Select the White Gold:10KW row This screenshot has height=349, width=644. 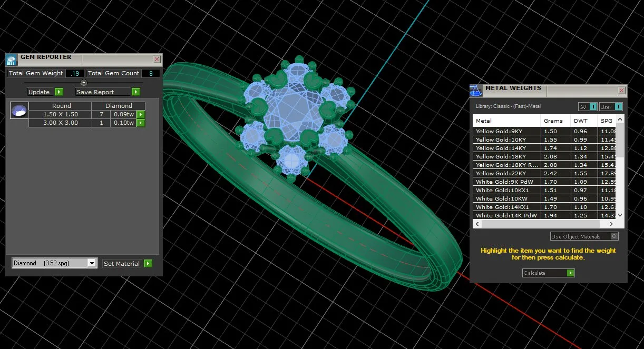[544, 198]
